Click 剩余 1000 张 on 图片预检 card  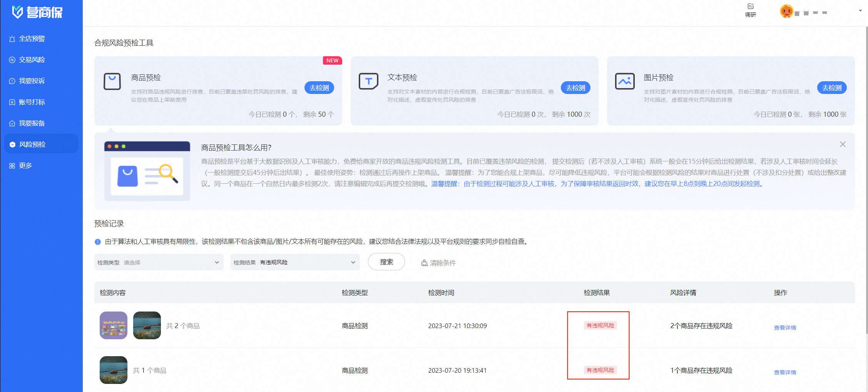tap(828, 114)
